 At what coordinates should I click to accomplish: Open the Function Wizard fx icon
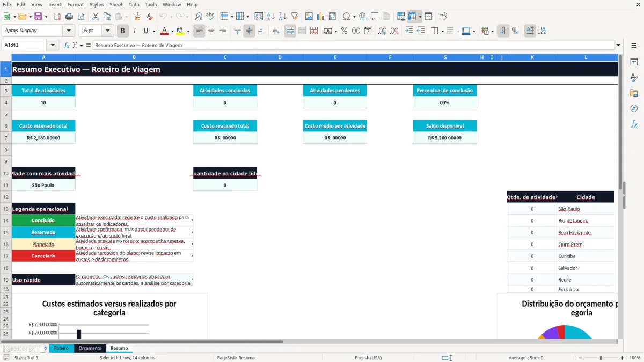pos(67,45)
